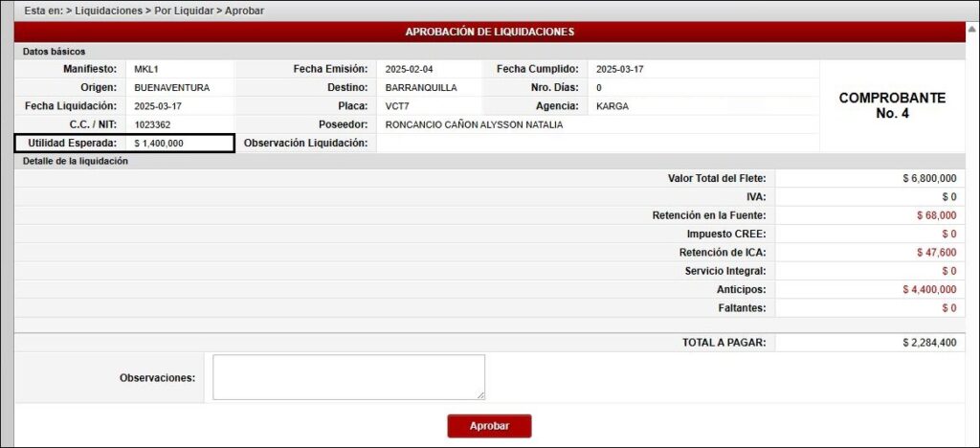Click the Fecha Emisión value 2025-02-04
This screenshot has width=980, height=448.
pyautogui.click(x=410, y=70)
